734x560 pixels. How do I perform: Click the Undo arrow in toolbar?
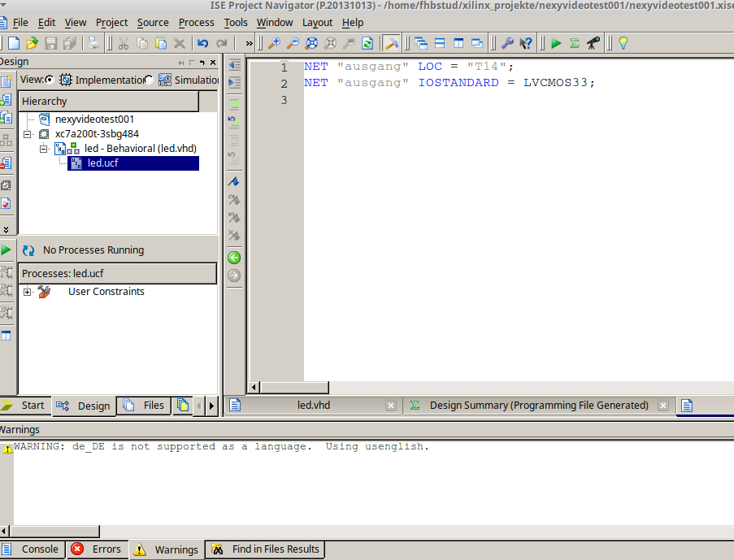coord(202,43)
